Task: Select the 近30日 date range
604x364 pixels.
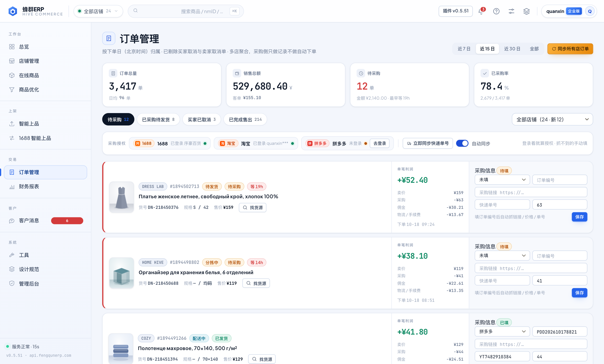Action: click(x=512, y=49)
